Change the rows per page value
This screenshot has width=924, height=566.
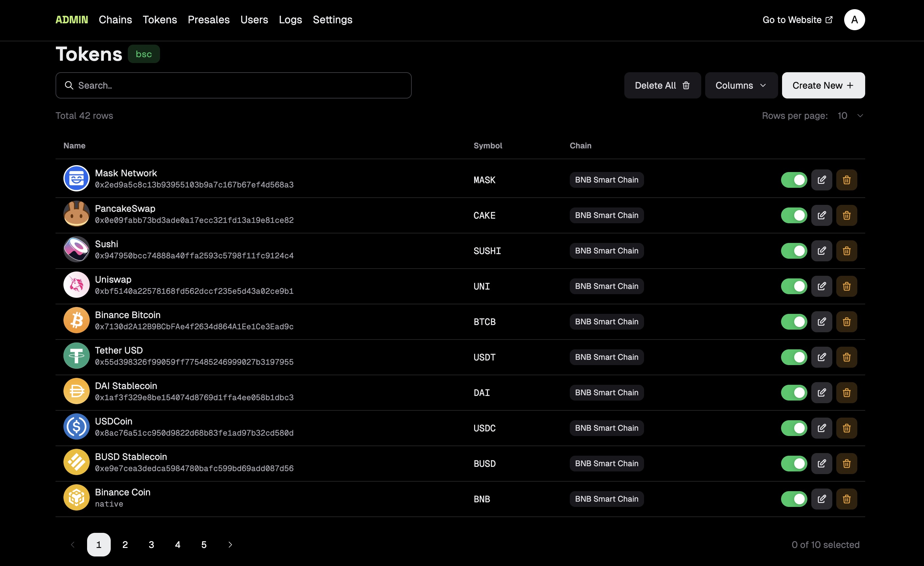tap(850, 116)
